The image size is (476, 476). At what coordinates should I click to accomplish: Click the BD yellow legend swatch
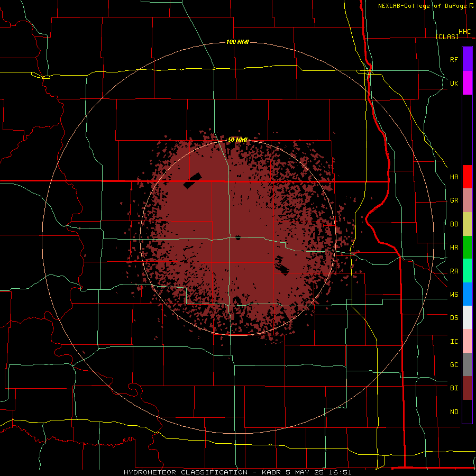coord(467,224)
